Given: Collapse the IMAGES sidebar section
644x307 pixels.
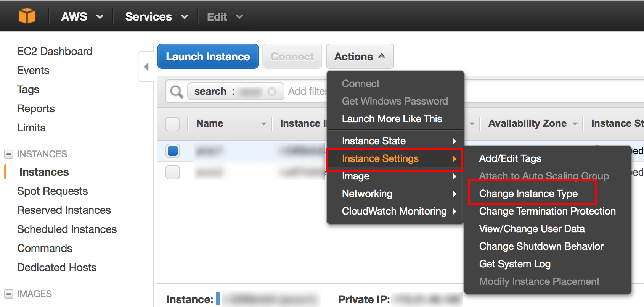Looking at the screenshot, I should tap(8, 294).
